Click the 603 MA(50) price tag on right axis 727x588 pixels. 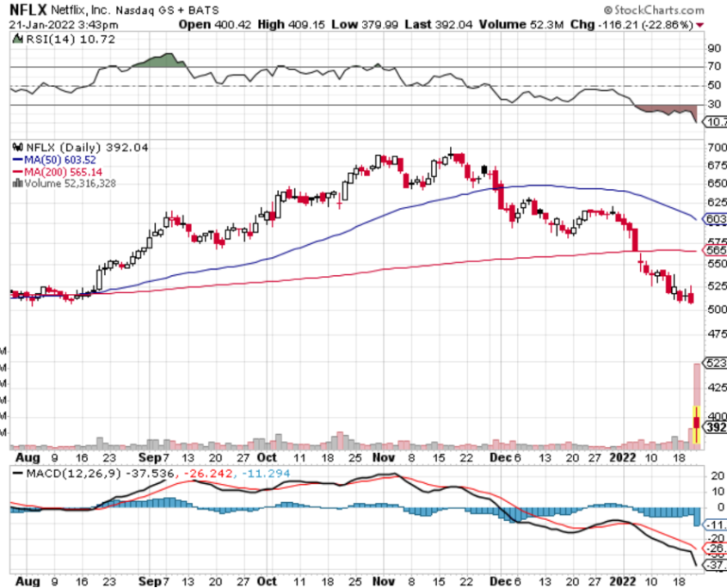pos(715,219)
